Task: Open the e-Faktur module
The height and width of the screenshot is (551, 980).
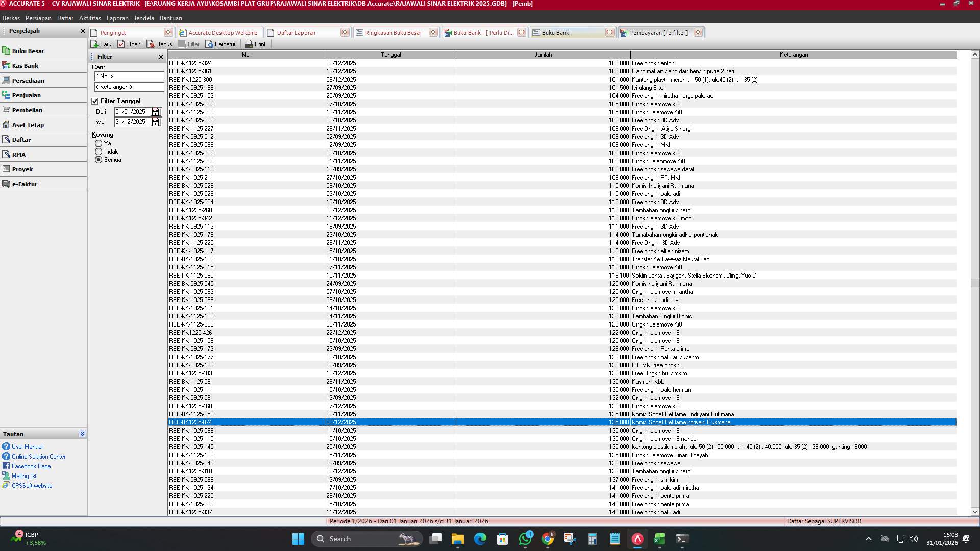Action: pos(24,184)
